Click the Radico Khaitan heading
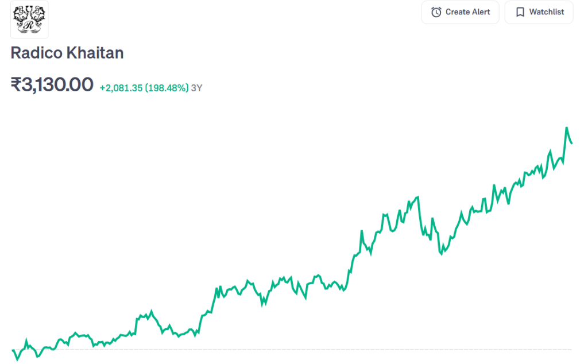The width and height of the screenshot is (588, 364). click(x=67, y=53)
